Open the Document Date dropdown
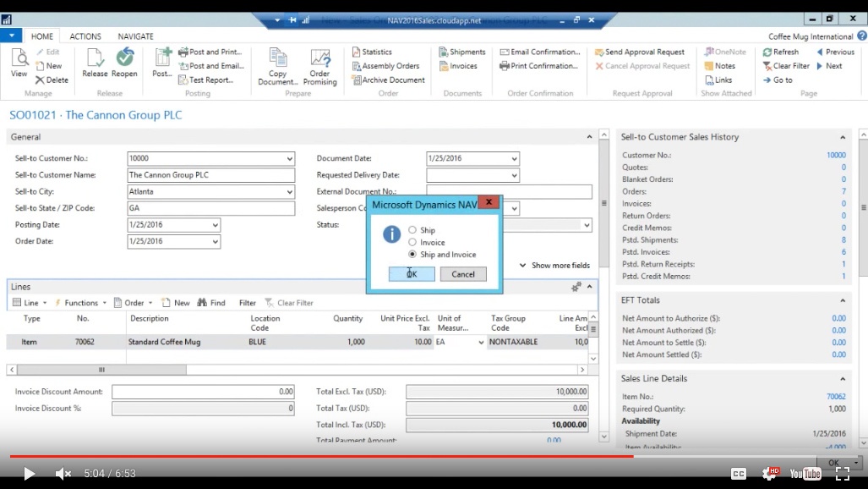868x489 pixels. tap(514, 158)
